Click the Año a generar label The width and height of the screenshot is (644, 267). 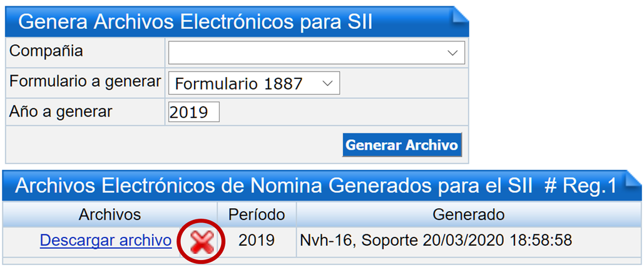pyautogui.click(x=60, y=112)
